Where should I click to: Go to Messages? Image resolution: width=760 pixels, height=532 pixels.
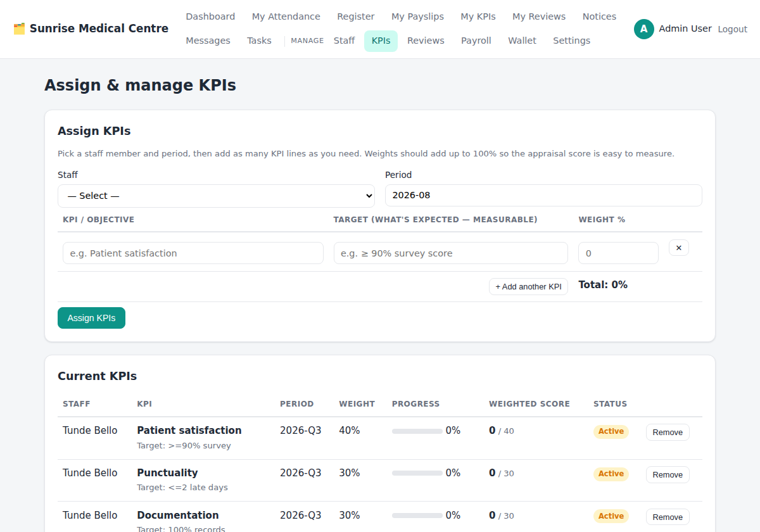pyautogui.click(x=208, y=41)
